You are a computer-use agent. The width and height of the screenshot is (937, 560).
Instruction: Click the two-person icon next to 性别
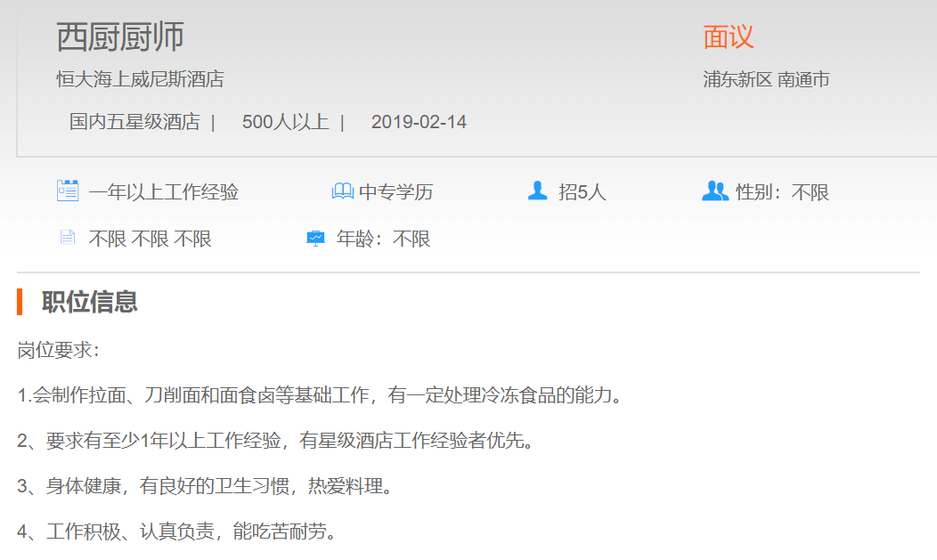pyautogui.click(x=714, y=191)
